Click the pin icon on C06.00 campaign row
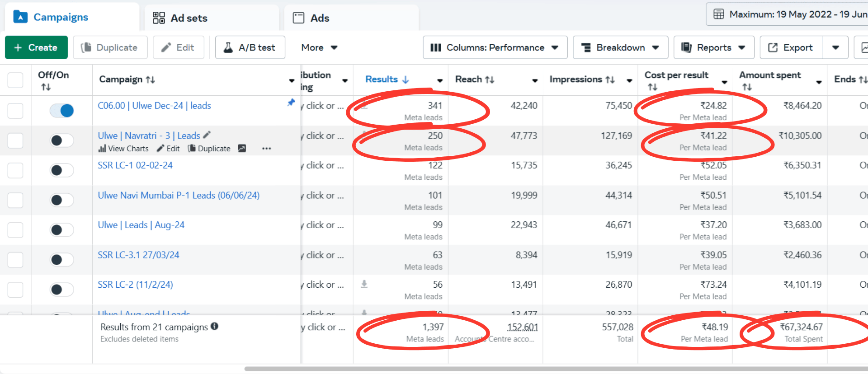Viewport: 868px width, 374px height. [x=291, y=103]
